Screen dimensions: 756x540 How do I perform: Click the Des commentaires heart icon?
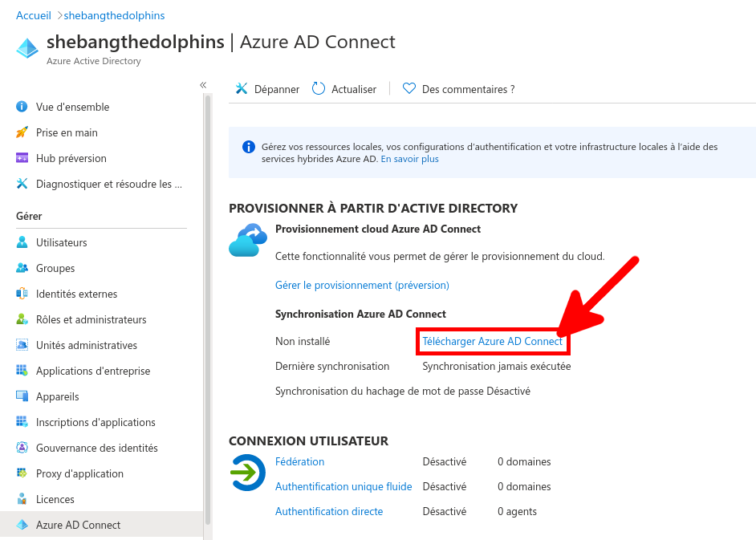[409, 88]
